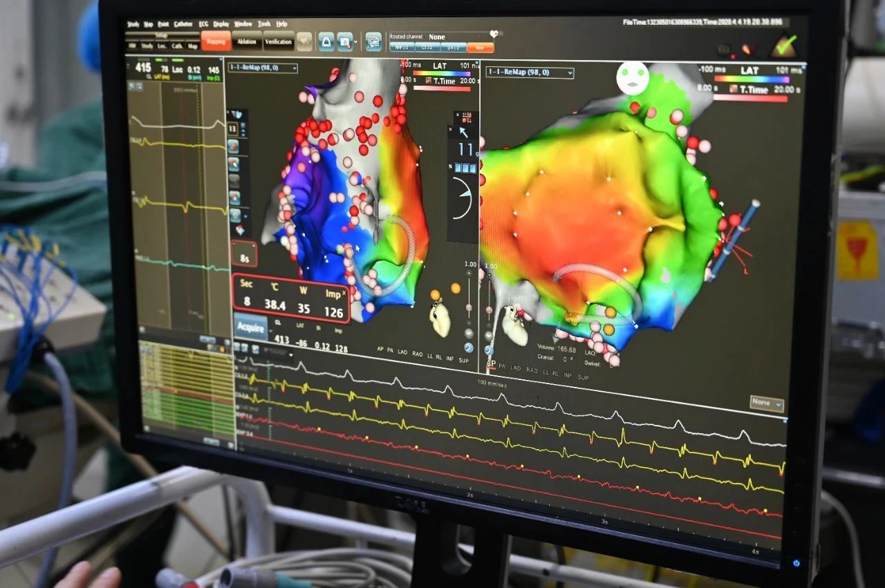Open the Help menu
The width and height of the screenshot is (885, 588).
coord(281,24)
